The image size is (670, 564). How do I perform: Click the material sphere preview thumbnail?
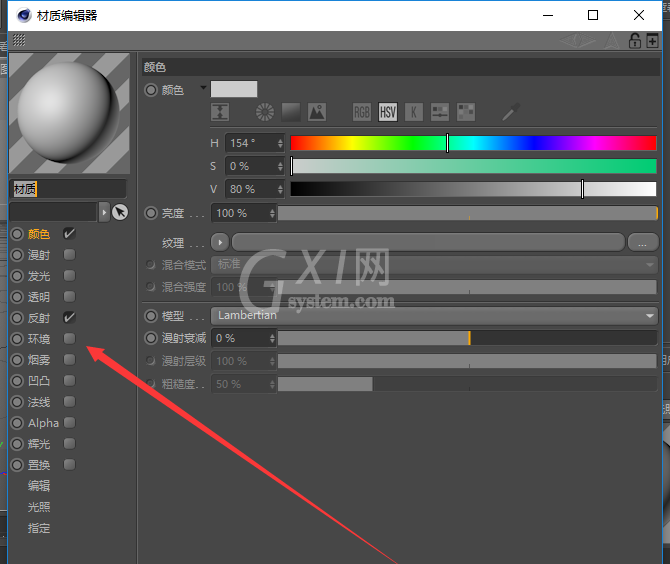[x=69, y=113]
